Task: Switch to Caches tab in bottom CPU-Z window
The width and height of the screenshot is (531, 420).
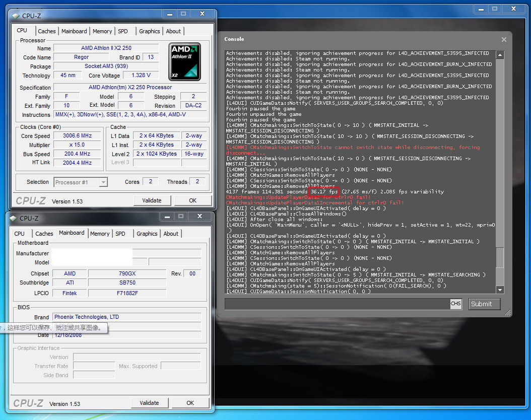Action: 44,234
